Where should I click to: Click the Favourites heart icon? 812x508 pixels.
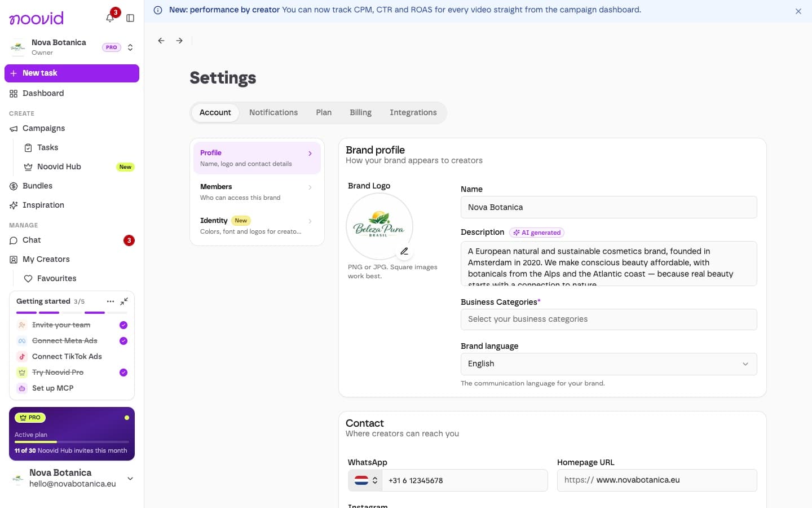28,279
